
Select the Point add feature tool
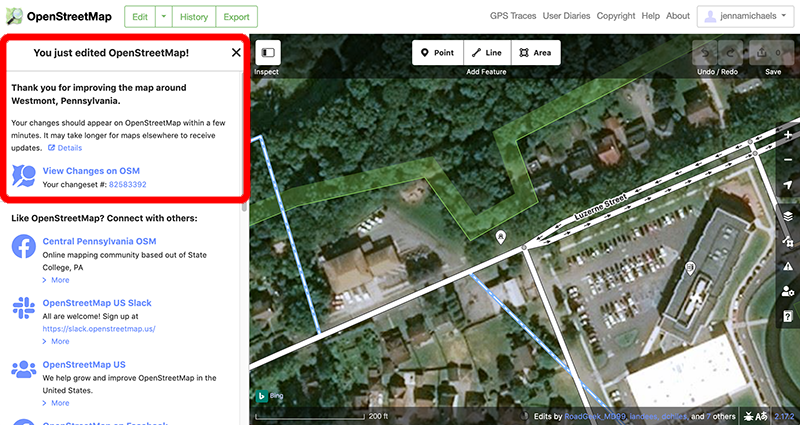pos(437,53)
